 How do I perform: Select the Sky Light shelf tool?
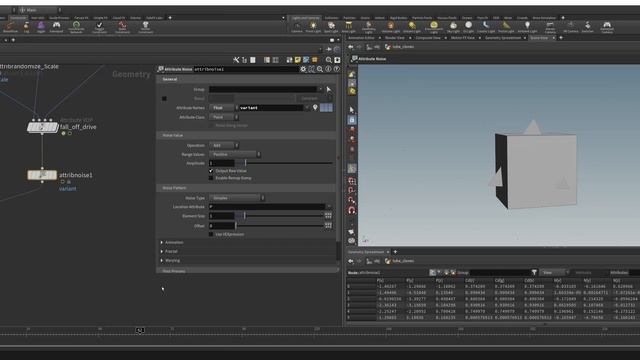pos(453,27)
